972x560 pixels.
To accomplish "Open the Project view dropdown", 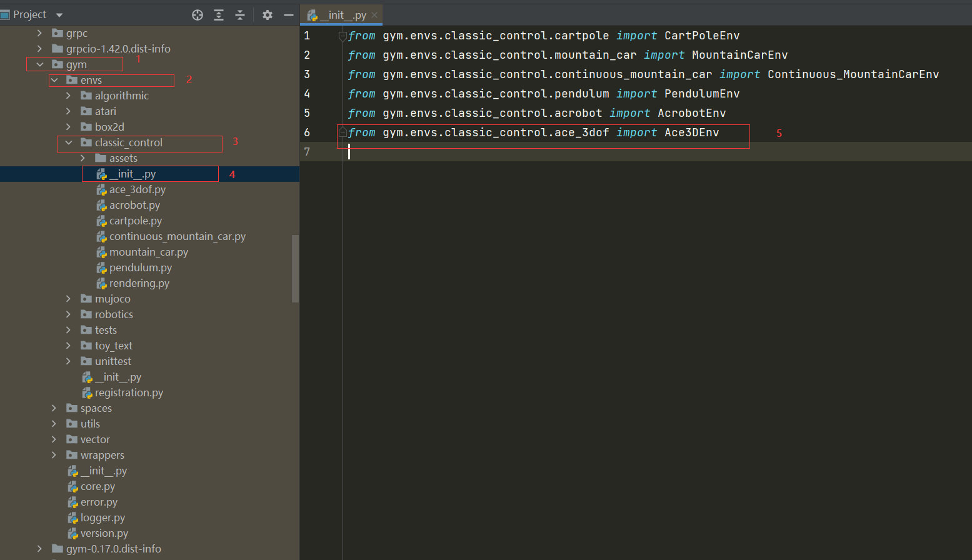I will [59, 15].
